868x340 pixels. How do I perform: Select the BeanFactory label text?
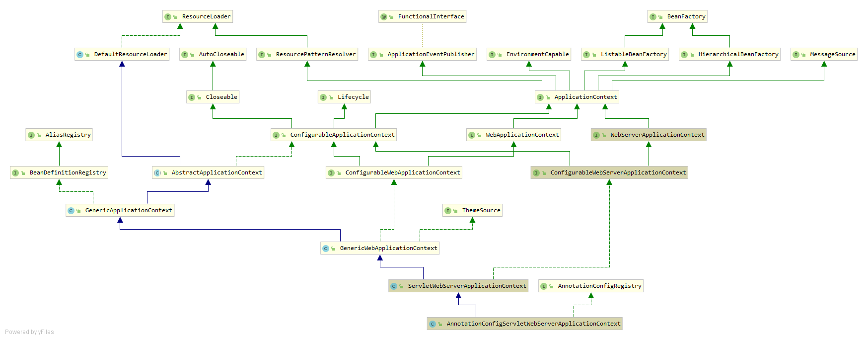pos(686,16)
